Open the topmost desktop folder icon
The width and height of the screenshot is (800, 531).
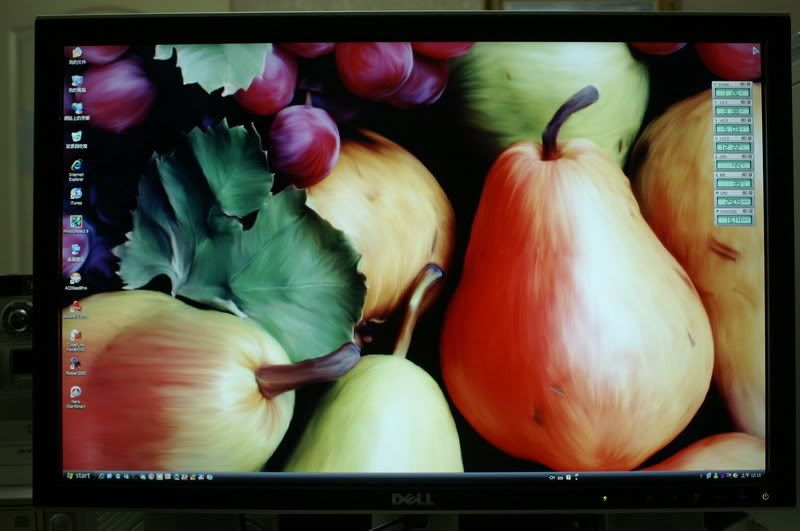pos(75,51)
